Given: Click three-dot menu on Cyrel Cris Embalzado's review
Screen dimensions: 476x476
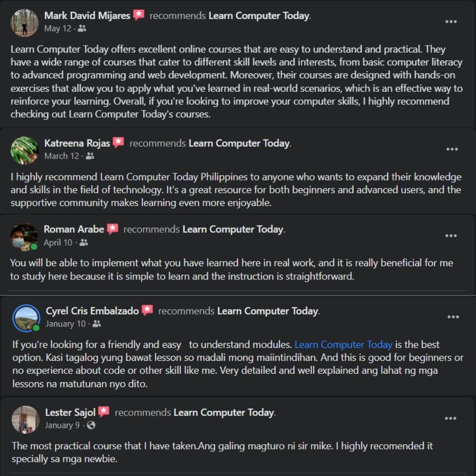Looking at the screenshot, I should [x=453, y=317].
